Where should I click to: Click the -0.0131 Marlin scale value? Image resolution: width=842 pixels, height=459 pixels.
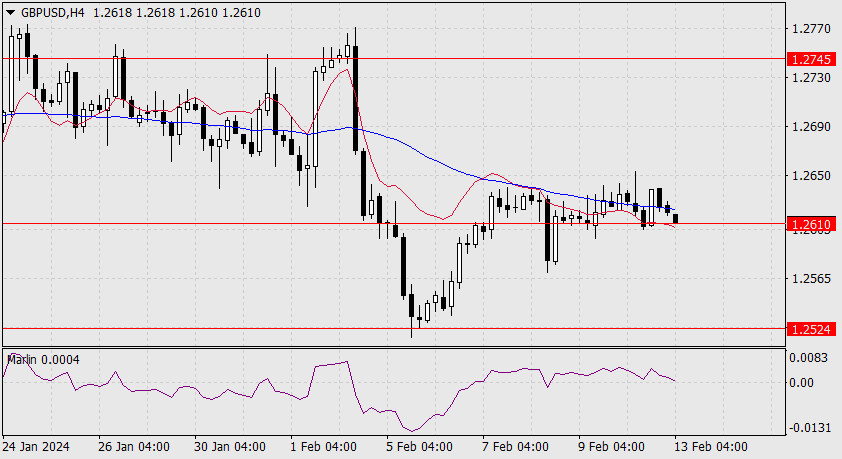809,428
